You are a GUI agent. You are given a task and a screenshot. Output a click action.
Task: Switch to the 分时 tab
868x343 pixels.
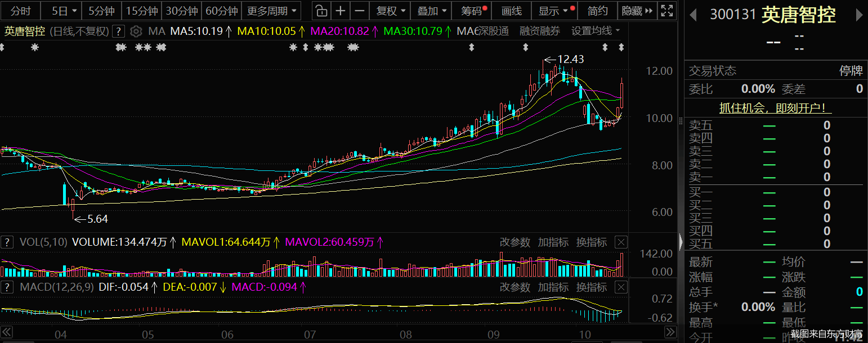(x=21, y=11)
